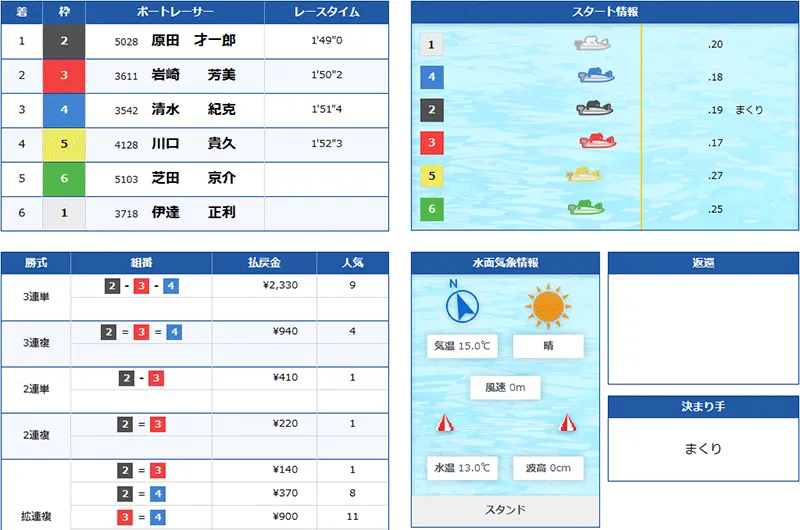
Task: Click white frame 1 badge beside 伊達
Action: pyautogui.click(x=64, y=213)
